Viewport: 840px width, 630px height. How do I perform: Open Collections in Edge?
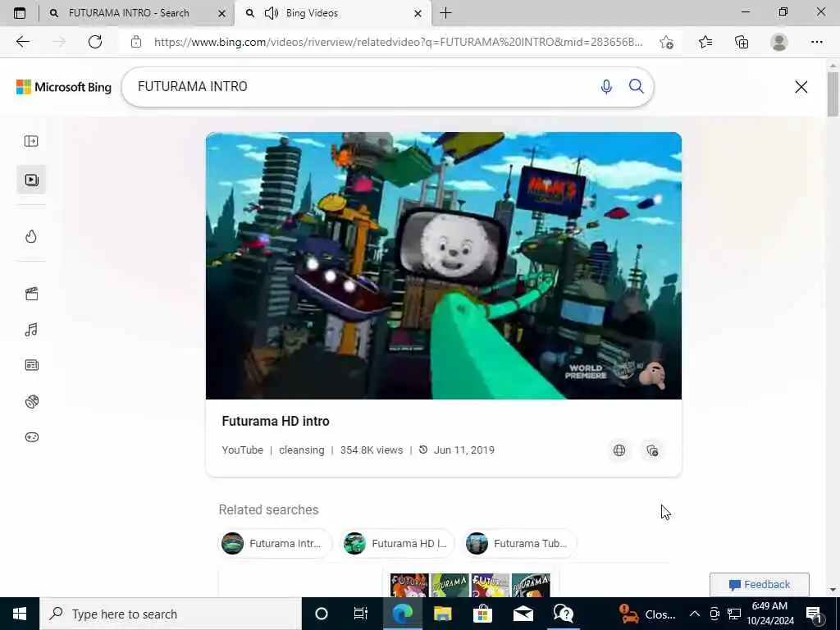tap(742, 42)
